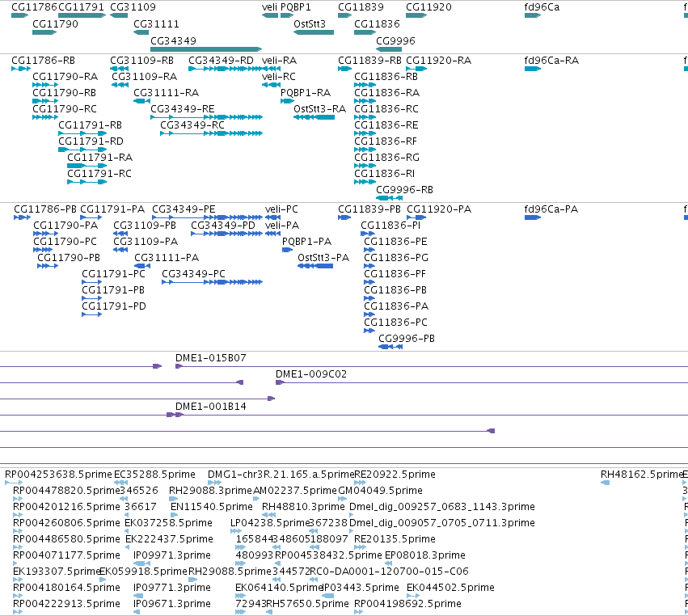Screen dimensions: 688x616
Task: Select the GM04049.5prime EST label
Action: coord(381,491)
